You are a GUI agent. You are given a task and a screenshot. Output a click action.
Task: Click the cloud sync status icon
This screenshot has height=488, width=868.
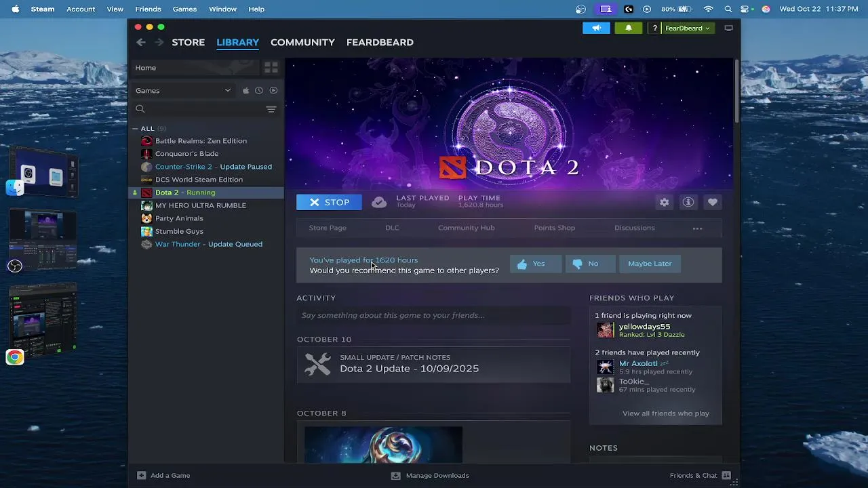click(379, 202)
